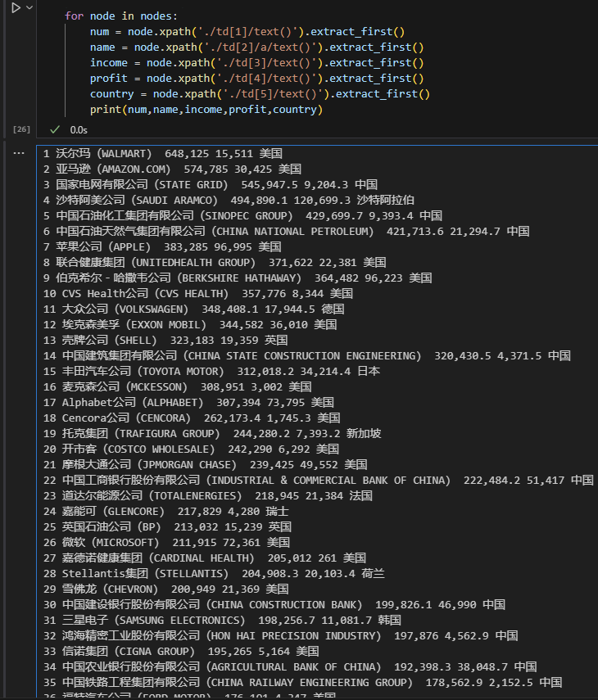This screenshot has height=700, width=598.
Task: Click the BERKSHIRE HATHAWAY output row
Action: coord(238,278)
